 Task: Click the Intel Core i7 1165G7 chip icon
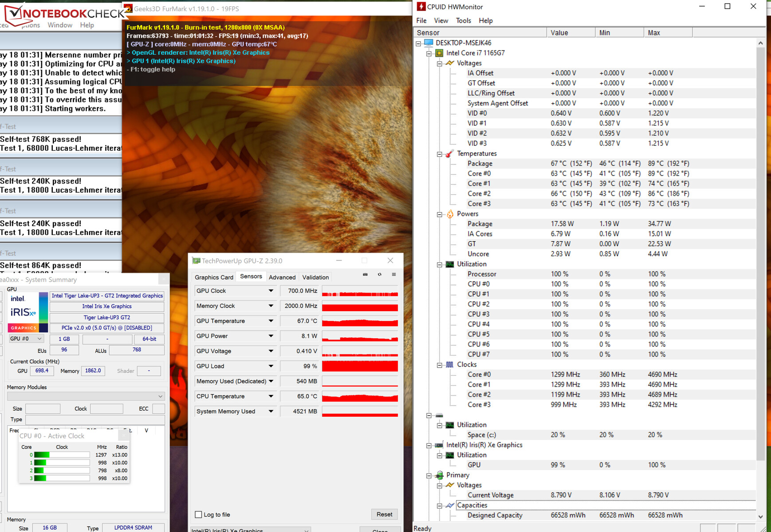tap(439, 53)
